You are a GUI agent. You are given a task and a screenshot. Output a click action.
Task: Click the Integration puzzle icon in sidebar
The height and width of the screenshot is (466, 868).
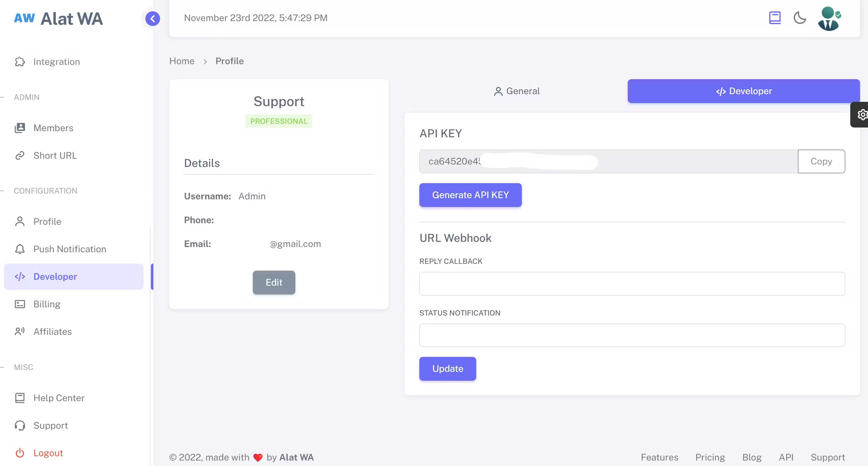(20, 62)
